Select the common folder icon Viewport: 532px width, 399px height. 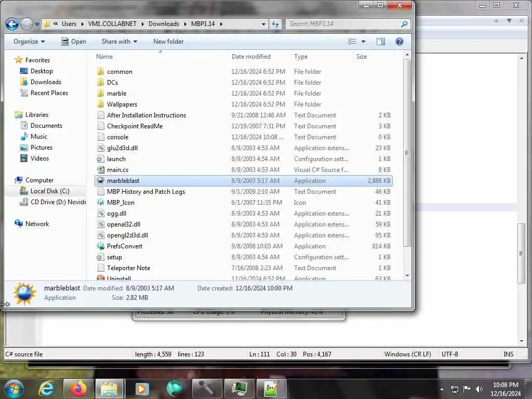100,71
